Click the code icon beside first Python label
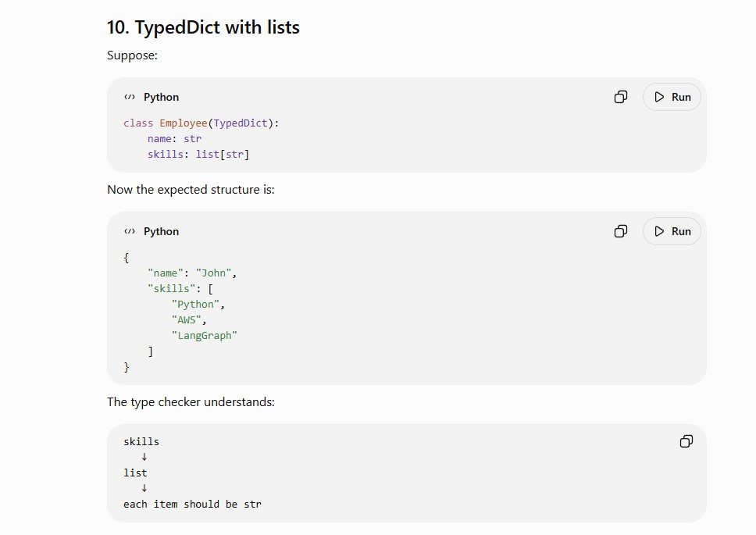The width and height of the screenshot is (756, 535). [x=129, y=97]
